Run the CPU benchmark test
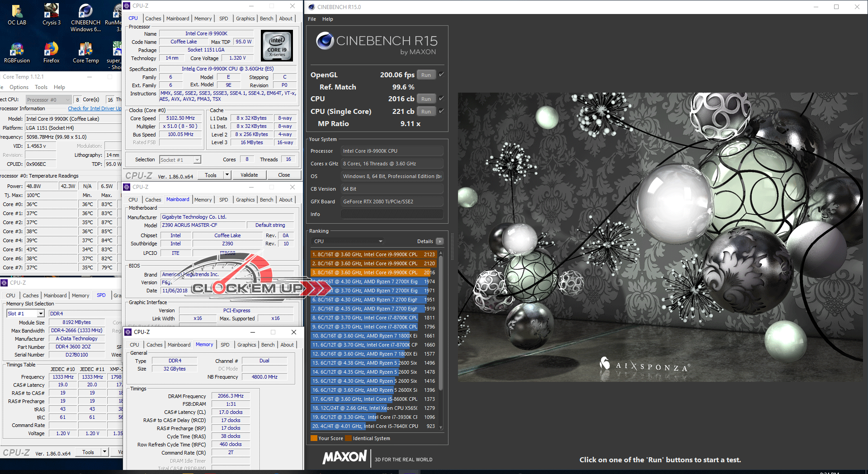868x474 pixels. click(x=426, y=99)
